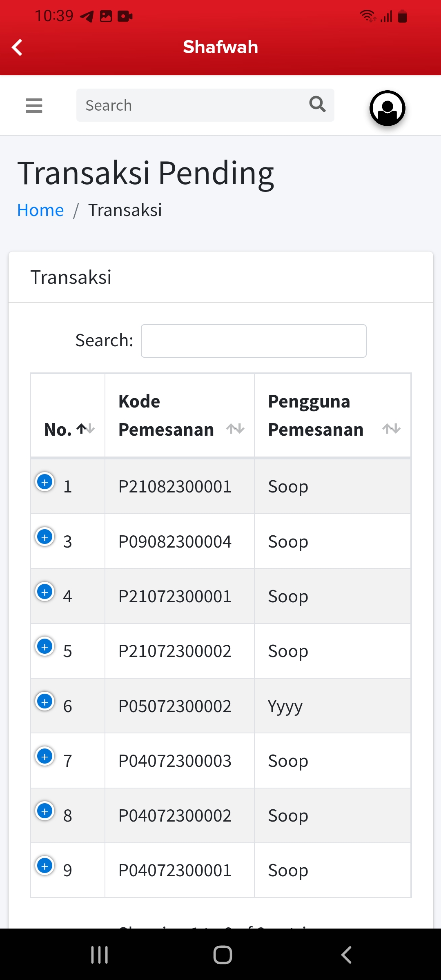Viewport: 441px width, 980px height.
Task: Open the hamburger sidebar menu
Action: (34, 105)
